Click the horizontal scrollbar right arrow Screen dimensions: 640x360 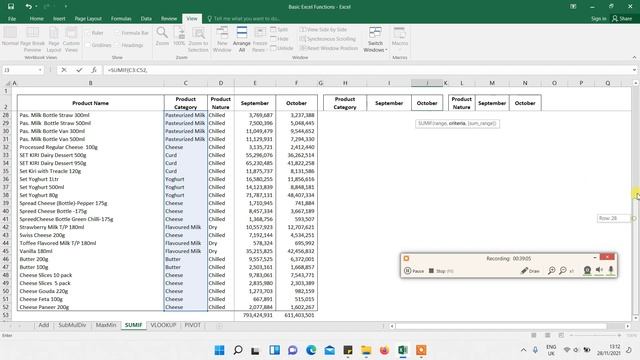click(x=628, y=326)
